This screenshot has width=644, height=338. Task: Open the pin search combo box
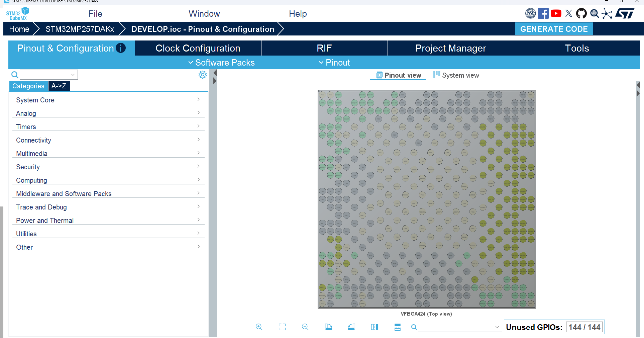tap(460, 327)
